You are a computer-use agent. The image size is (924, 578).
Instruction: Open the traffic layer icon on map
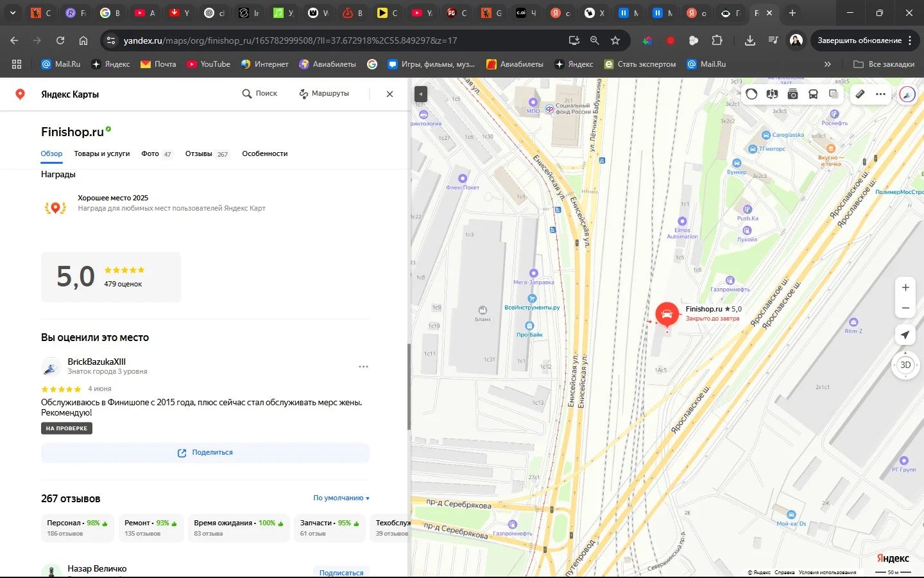751,94
